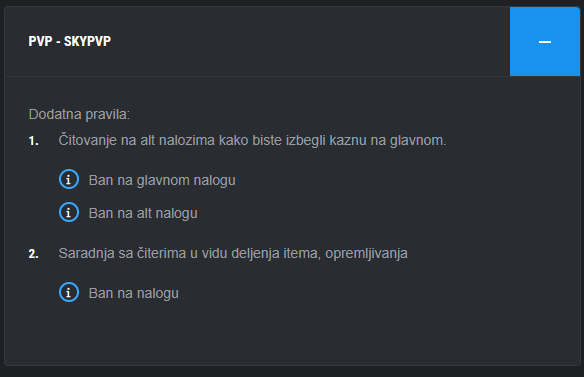Collapse the PVP - SKYPVP section with the minus button

point(545,41)
